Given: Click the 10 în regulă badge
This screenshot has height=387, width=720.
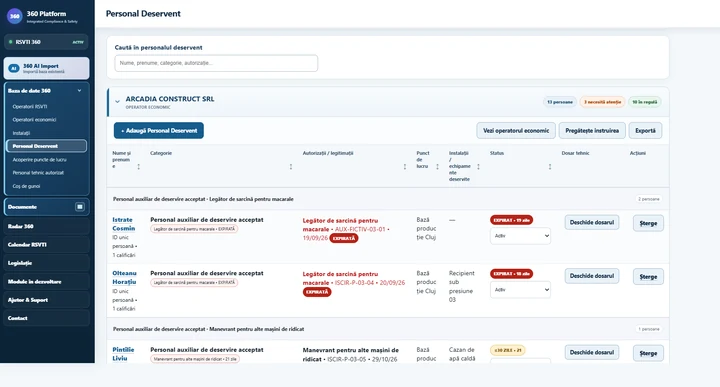Looking at the screenshot, I should click(644, 102).
